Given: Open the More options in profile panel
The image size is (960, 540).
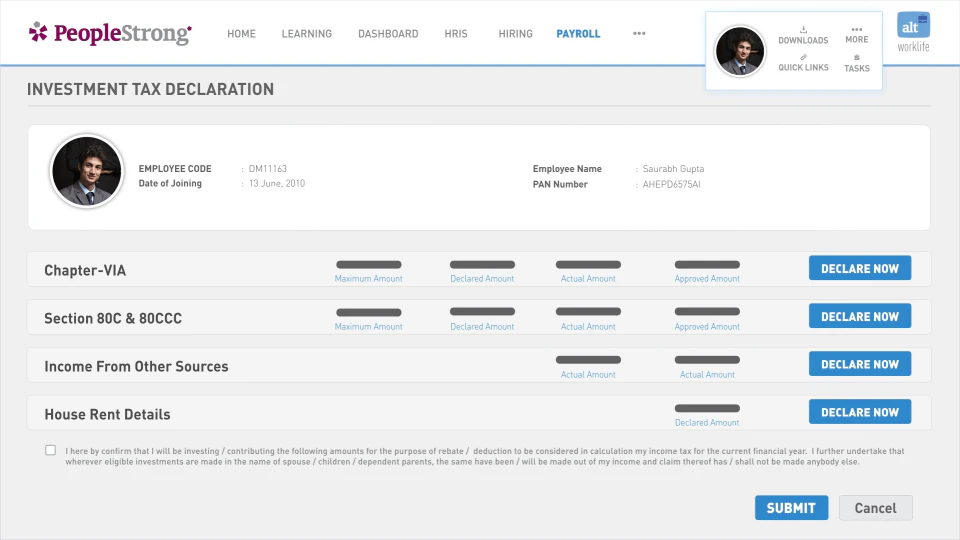Looking at the screenshot, I should [857, 35].
